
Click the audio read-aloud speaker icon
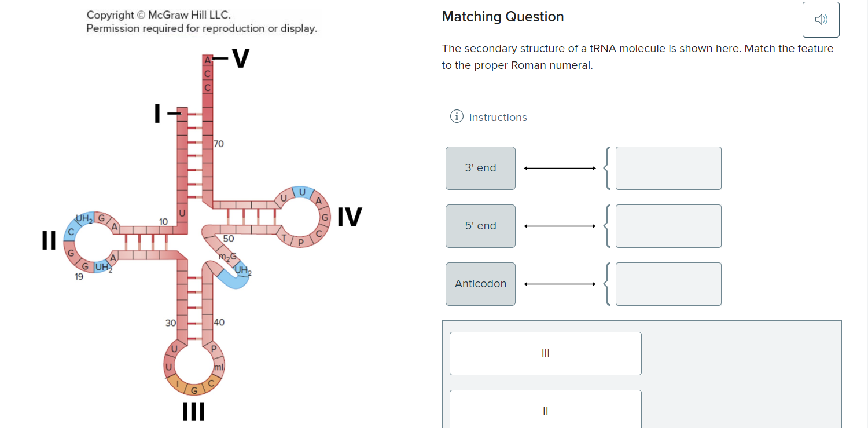coord(821,19)
